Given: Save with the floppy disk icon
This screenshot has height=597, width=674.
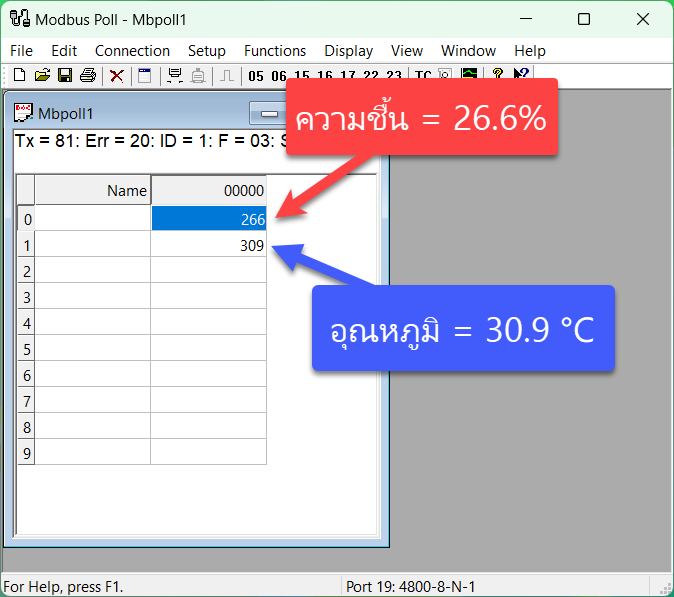Looking at the screenshot, I should [x=65, y=75].
